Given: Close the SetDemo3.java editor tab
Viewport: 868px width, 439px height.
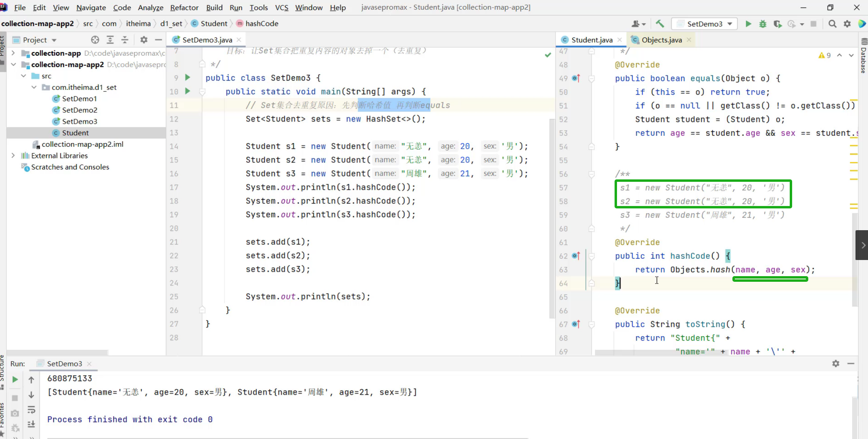Looking at the screenshot, I should tap(239, 40).
